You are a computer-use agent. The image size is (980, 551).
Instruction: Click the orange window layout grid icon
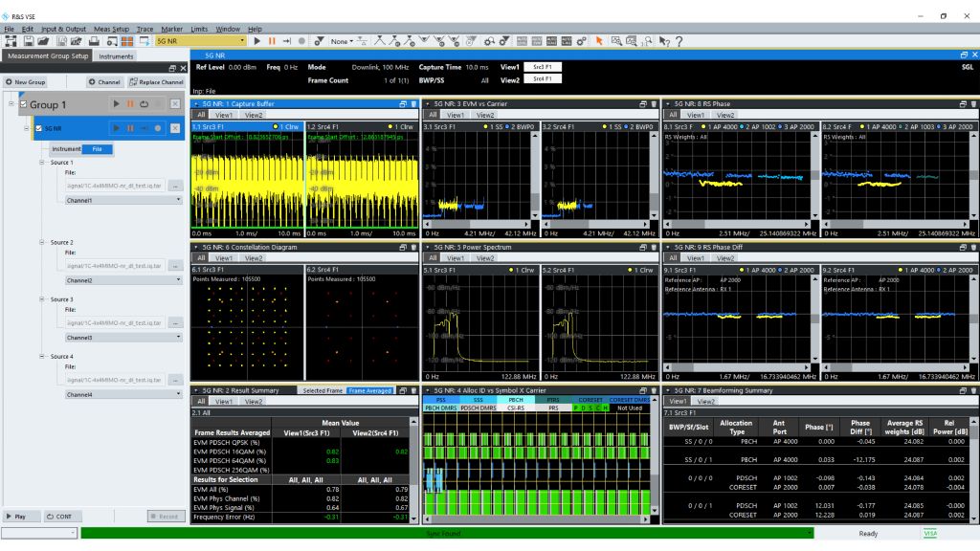pyautogui.click(x=127, y=41)
